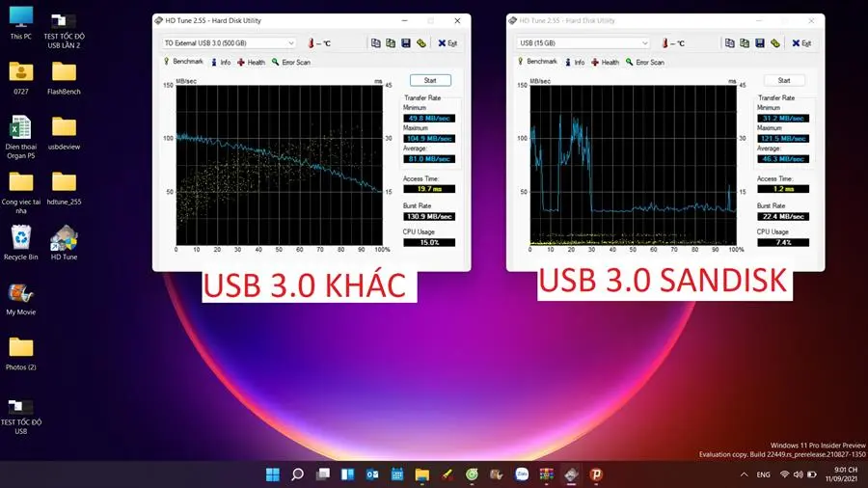The image size is (868, 488).
Task: Click maximum rate 121.5 MB/sec value
Action: click(783, 138)
